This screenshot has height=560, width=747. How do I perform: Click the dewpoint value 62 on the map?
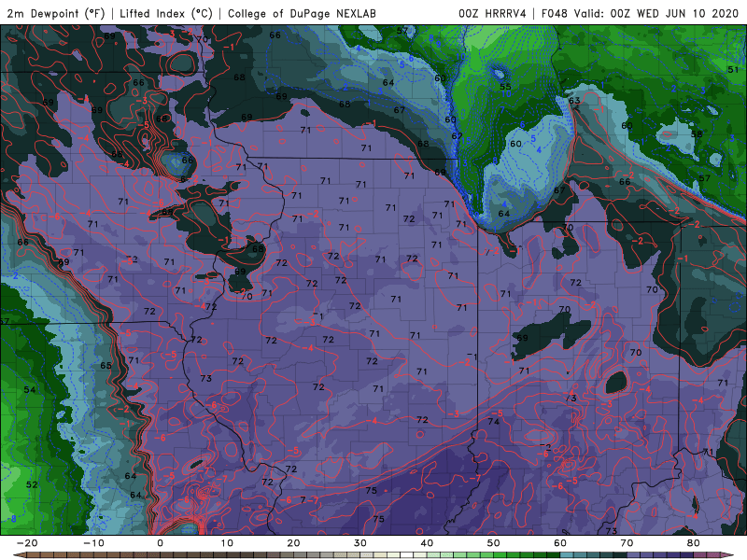(x=457, y=135)
